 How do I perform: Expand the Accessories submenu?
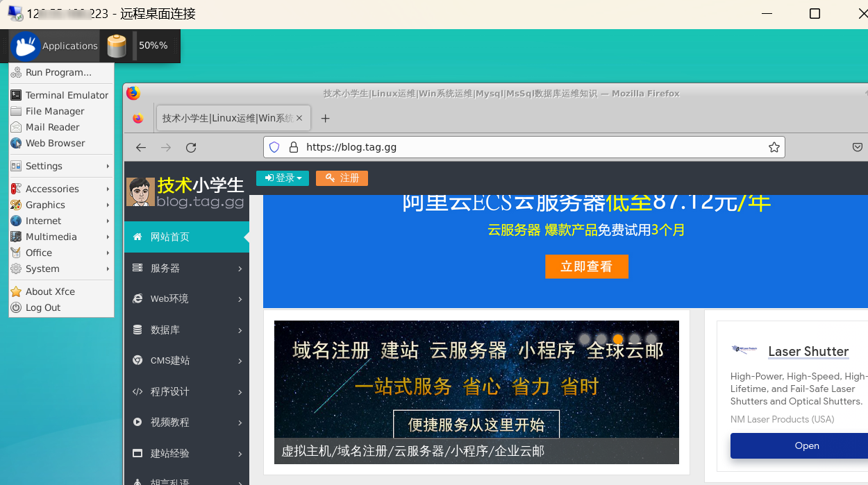coord(52,189)
